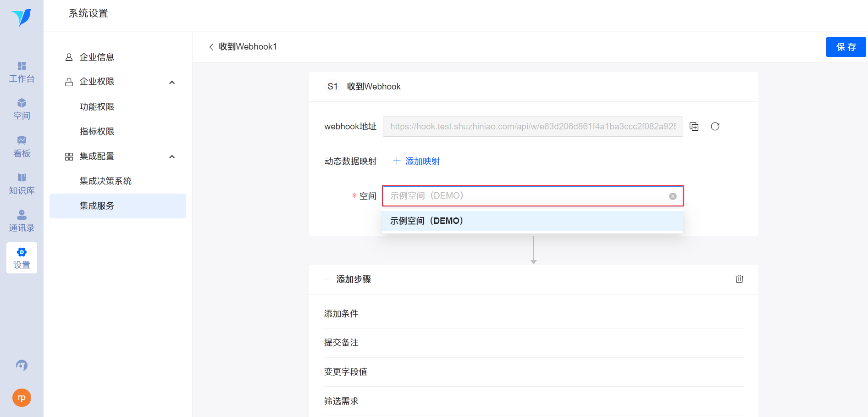Screen dimensions: 868x417
Task: Refresh the webhook URL with the refresh icon
Action: click(x=715, y=127)
